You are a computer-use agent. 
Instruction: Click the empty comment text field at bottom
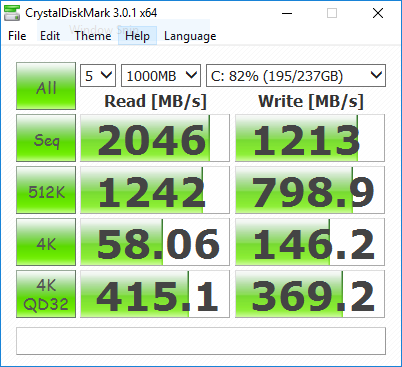(x=201, y=341)
